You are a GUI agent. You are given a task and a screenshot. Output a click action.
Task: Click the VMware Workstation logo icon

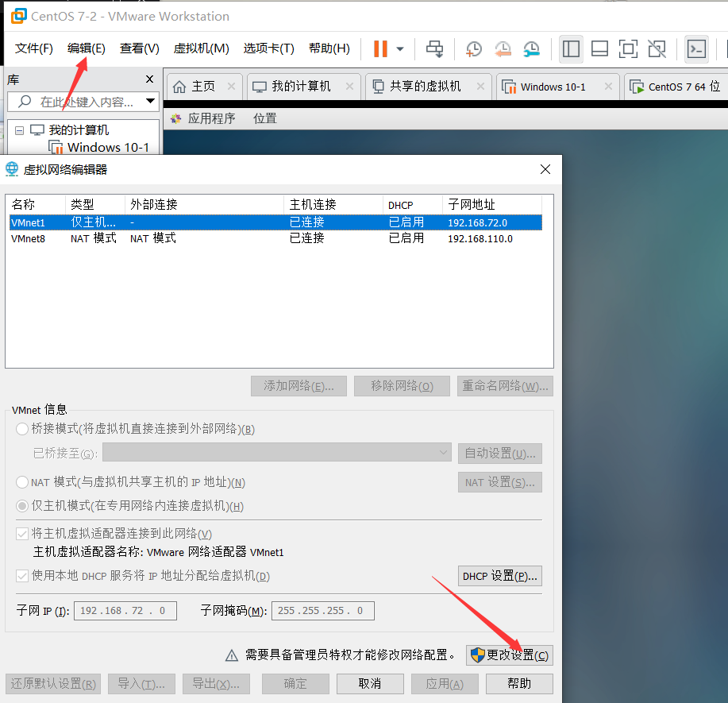click(x=19, y=16)
